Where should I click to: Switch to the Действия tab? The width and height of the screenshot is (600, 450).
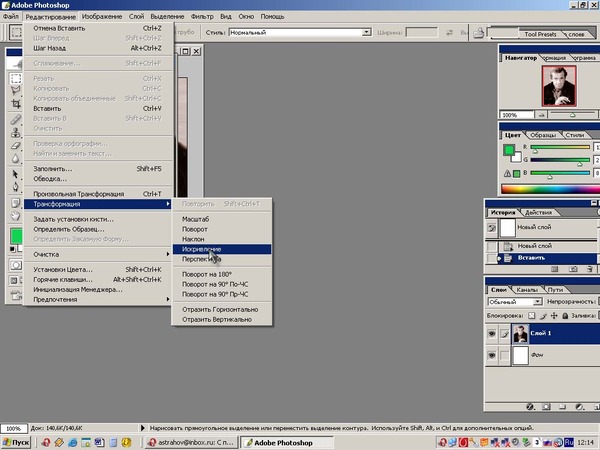coord(538,212)
